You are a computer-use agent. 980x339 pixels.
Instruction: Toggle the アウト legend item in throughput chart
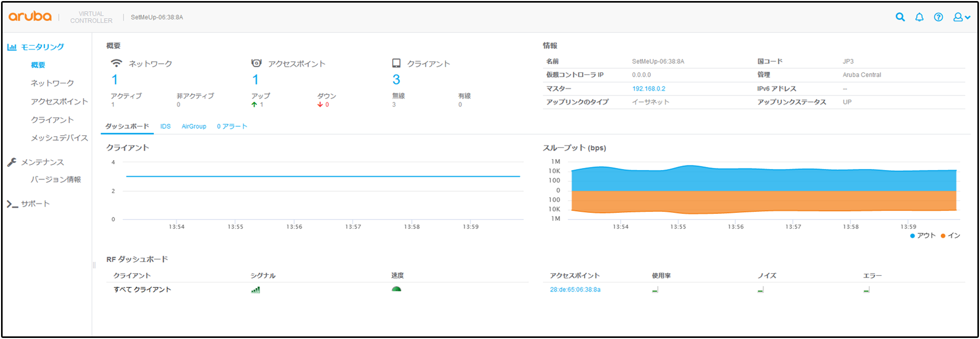[x=923, y=236]
